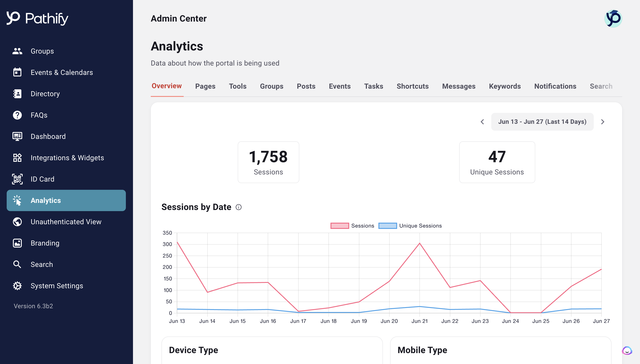Switch to the Pages analytics tab

[205, 86]
